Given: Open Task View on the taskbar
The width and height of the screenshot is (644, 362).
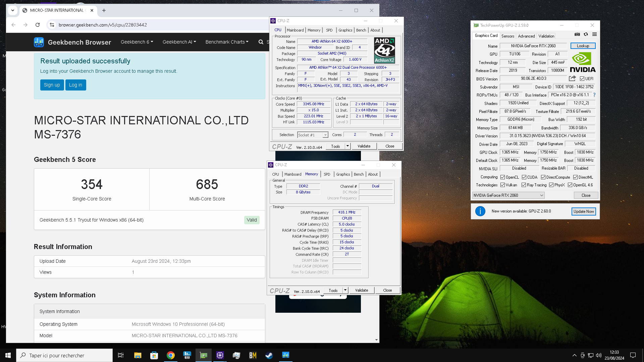Looking at the screenshot, I should point(121,355).
